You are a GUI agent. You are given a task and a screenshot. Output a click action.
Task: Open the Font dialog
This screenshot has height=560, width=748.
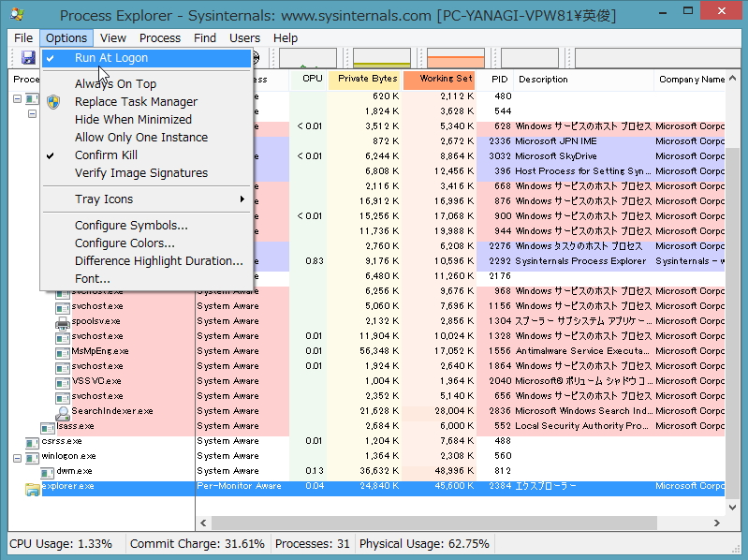coord(146,278)
